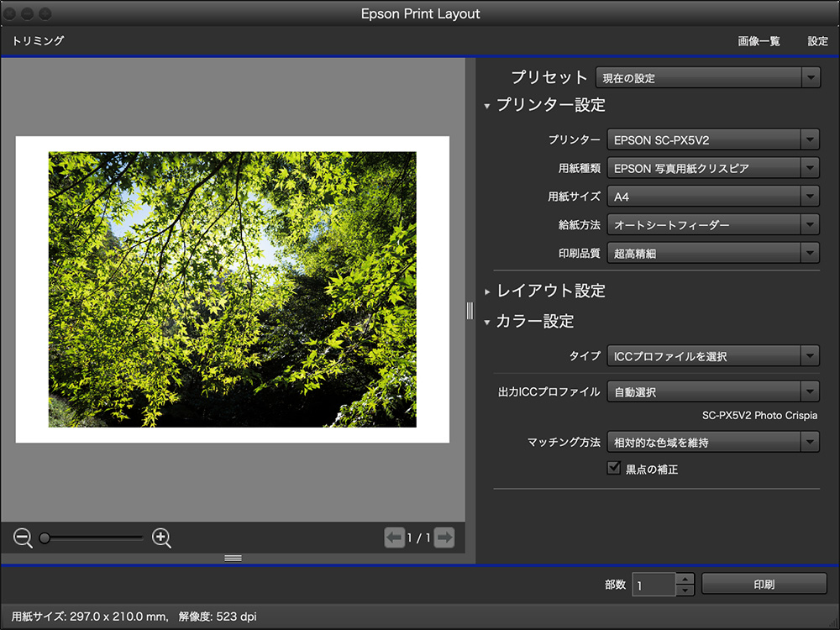Screen dimensions: 840x630
Task: Click the horizontal resize handle below the preview
Action: tap(233, 558)
